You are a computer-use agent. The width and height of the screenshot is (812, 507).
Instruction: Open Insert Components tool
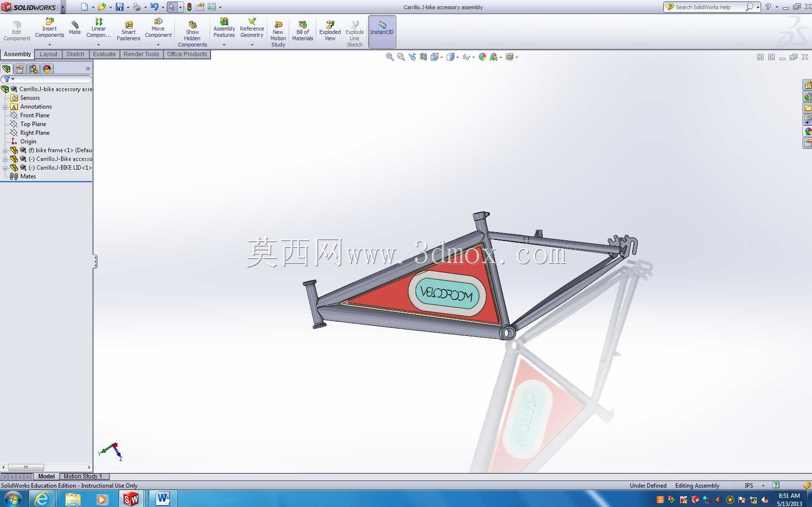point(49,29)
